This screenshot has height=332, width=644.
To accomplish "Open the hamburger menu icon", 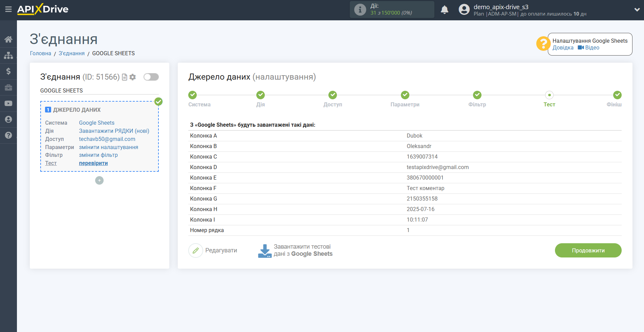I will (8, 9).
